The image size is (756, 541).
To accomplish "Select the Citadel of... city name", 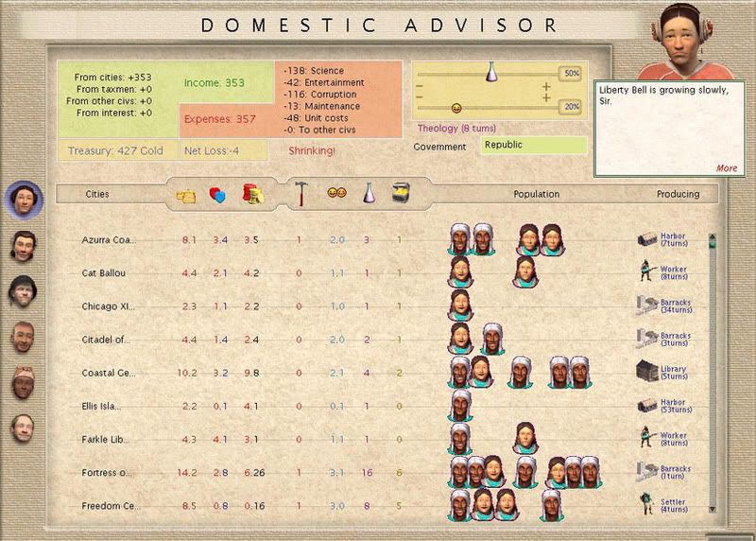I will tap(106, 340).
